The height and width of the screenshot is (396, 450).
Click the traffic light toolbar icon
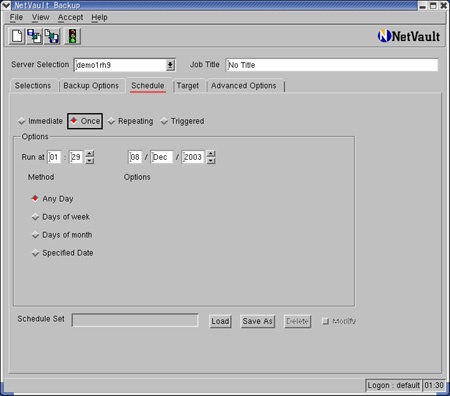pos(72,36)
